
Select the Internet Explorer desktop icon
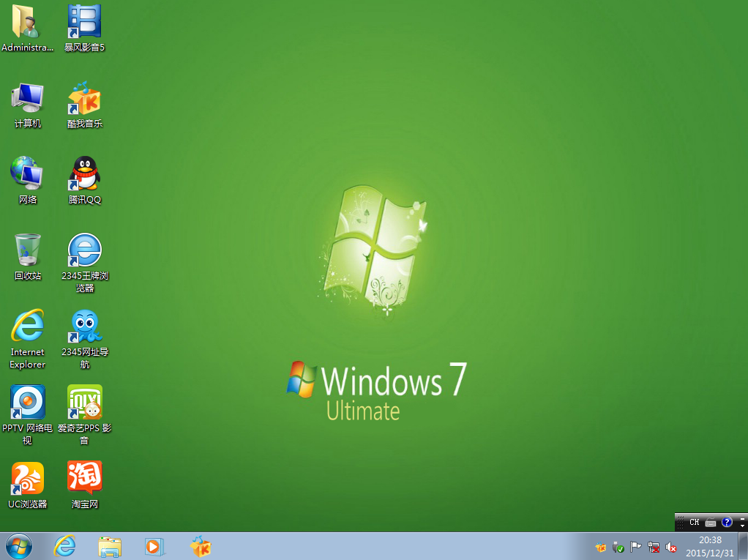point(27,339)
